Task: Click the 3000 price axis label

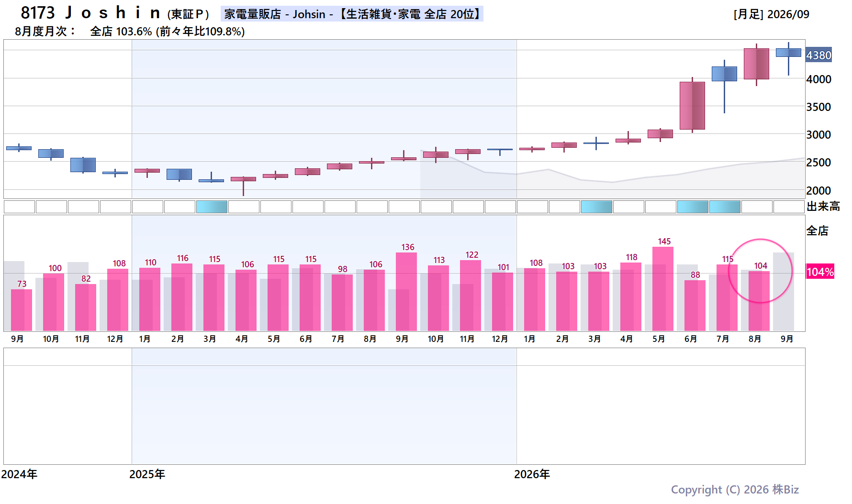Action: 818,135
